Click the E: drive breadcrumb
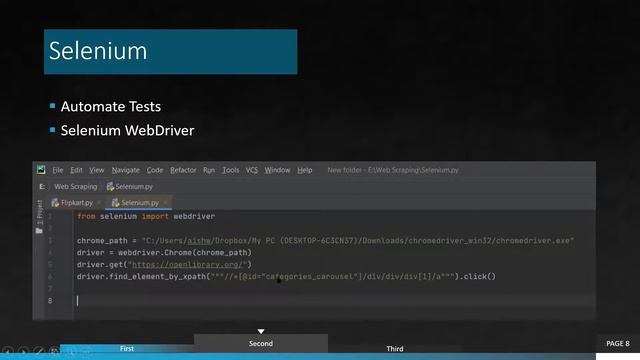The image size is (640, 360). point(42,187)
